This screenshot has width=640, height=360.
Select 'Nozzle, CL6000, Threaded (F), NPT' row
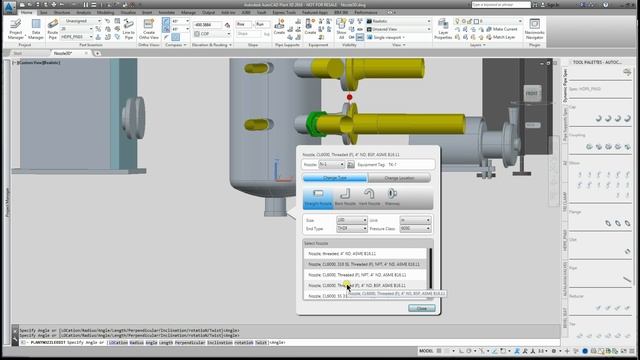365,275
